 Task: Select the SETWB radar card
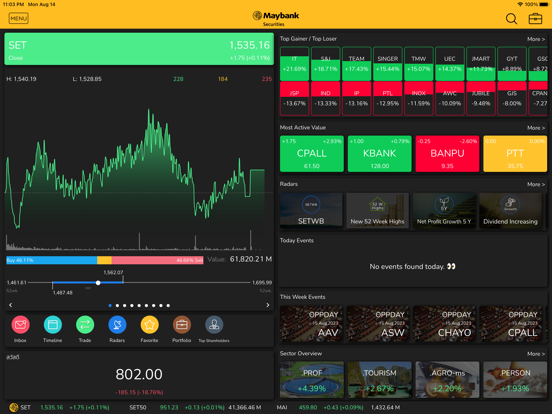pyautogui.click(x=311, y=210)
